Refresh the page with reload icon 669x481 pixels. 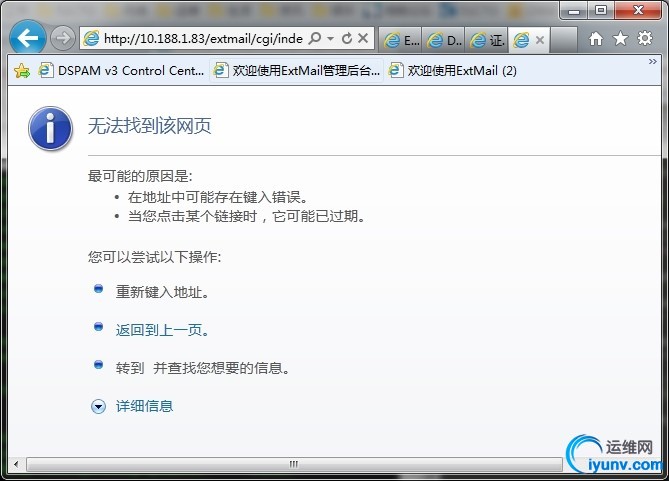coord(347,38)
